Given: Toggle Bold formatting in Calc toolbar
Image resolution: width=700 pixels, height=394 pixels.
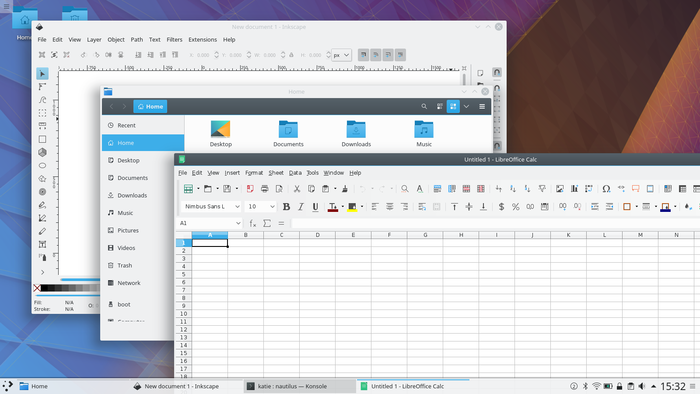Looking at the screenshot, I should [x=286, y=207].
